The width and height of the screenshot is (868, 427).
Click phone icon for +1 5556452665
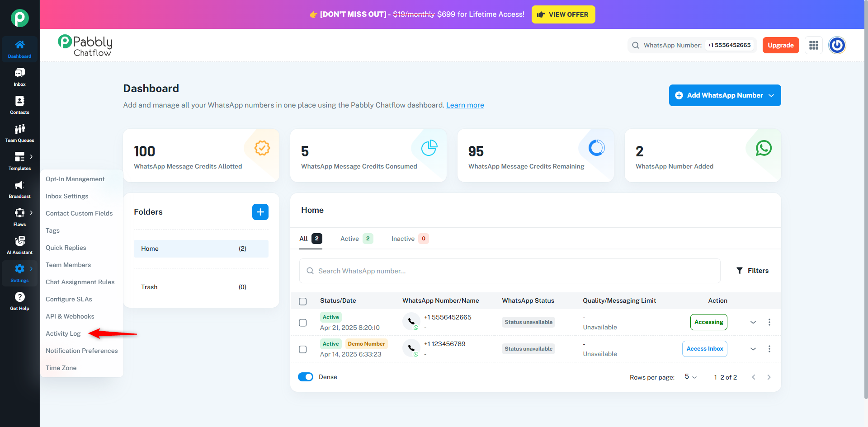point(411,322)
